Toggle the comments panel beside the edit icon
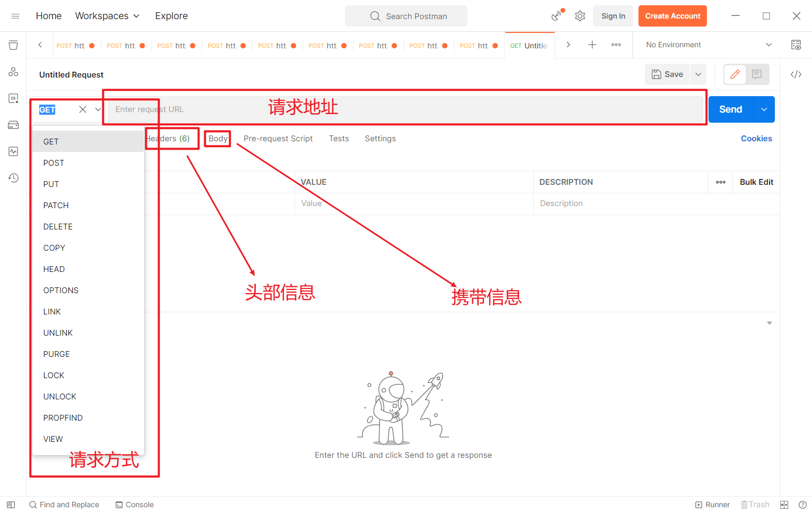The height and width of the screenshot is (512, 812). 757,74
